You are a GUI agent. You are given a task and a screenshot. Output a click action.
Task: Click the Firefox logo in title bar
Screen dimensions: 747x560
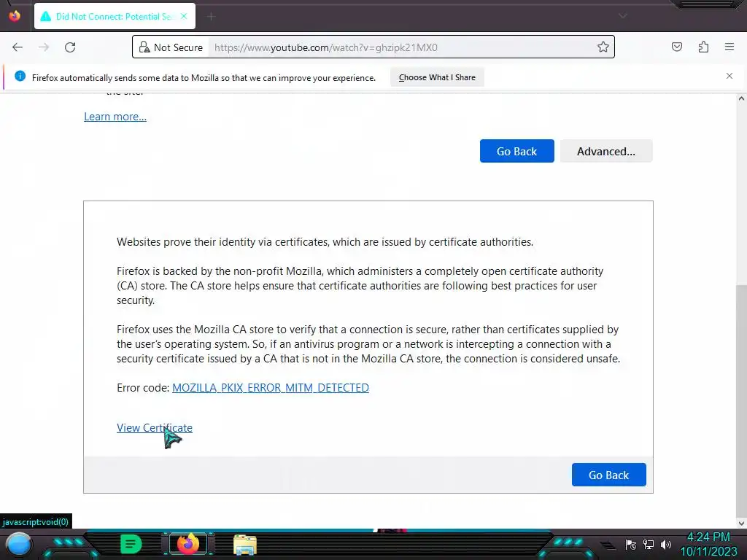click(15, 16)
